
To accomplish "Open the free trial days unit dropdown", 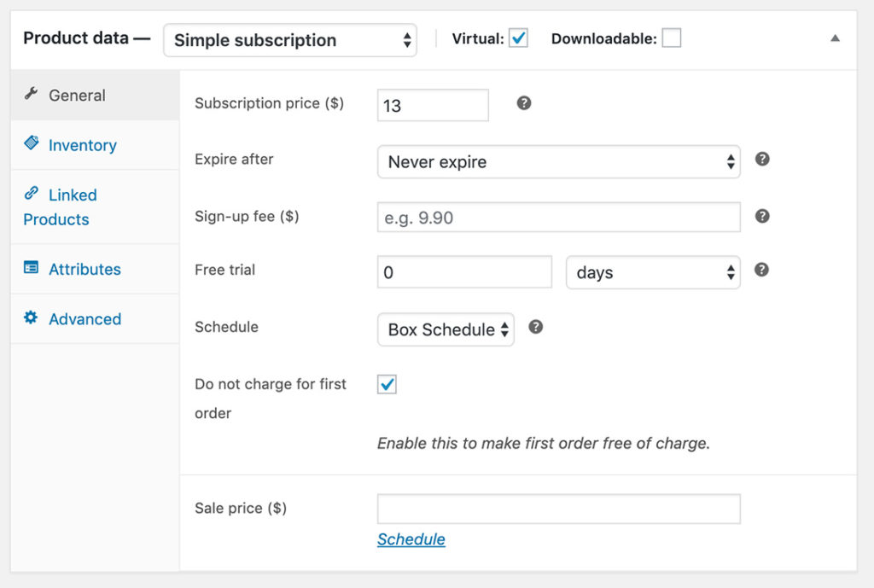I will (653, 272).
